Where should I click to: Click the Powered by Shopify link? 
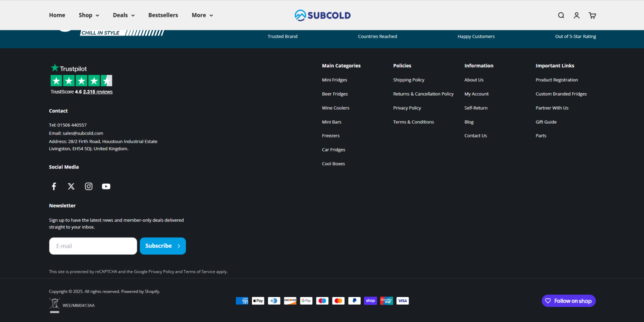140,291
